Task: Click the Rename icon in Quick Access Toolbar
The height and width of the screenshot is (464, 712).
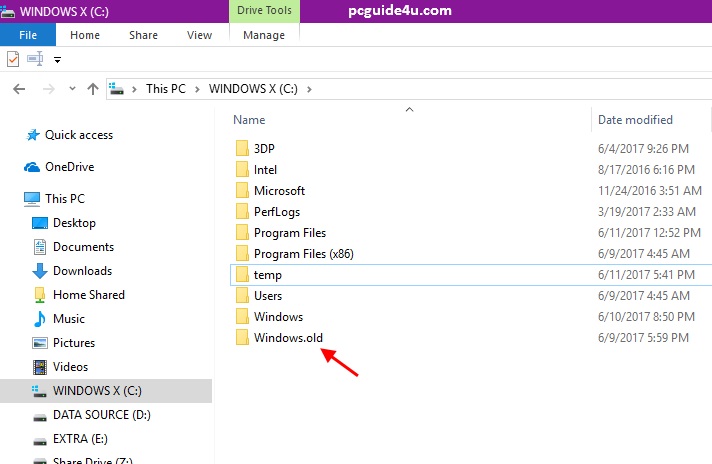Action: (x=35, y=59)
